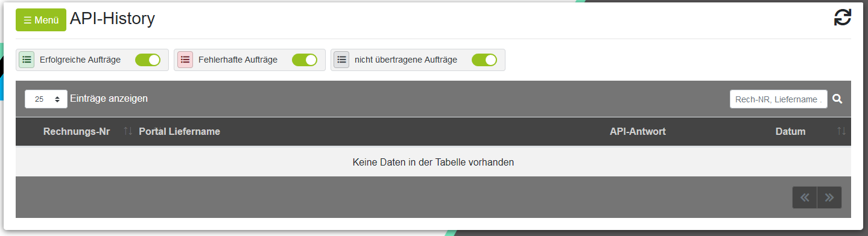This screenshot has width=868, height=236.
Task: Turn off nicht übertragene Aufträge switch
Action: 484,60
